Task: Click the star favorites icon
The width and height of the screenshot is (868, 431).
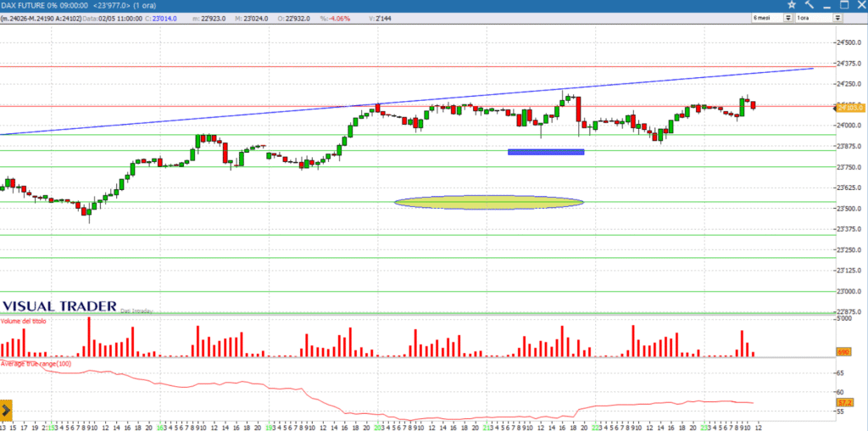Action: [793, 4]
